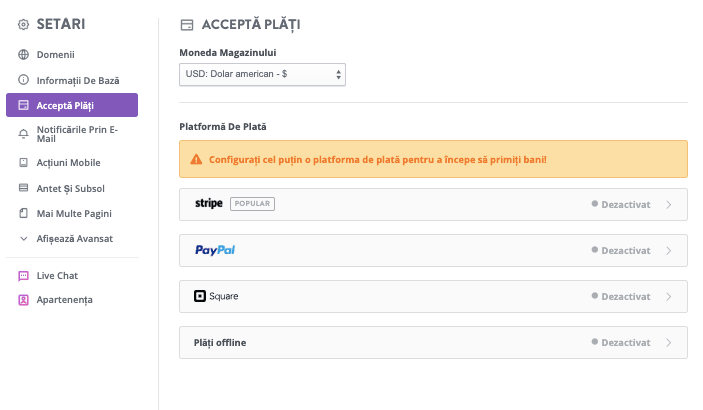Expand the Stripe row chevron arrow
Screen dimensions: 703x410
[x=668, y=204]
